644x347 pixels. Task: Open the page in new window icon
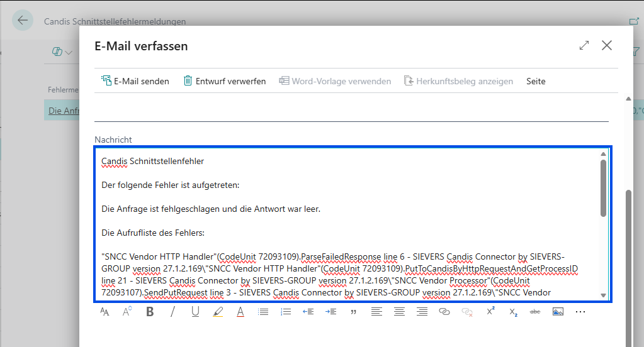point(634,21)
